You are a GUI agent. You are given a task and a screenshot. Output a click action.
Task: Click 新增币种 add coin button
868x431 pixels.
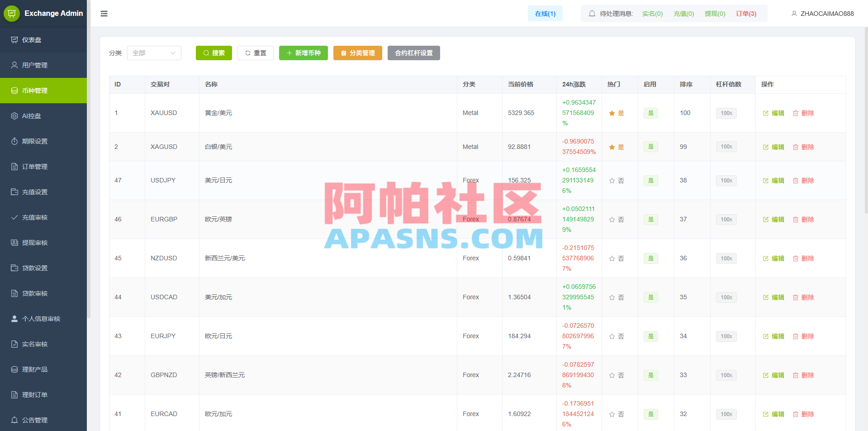click(x=304, y=53)
